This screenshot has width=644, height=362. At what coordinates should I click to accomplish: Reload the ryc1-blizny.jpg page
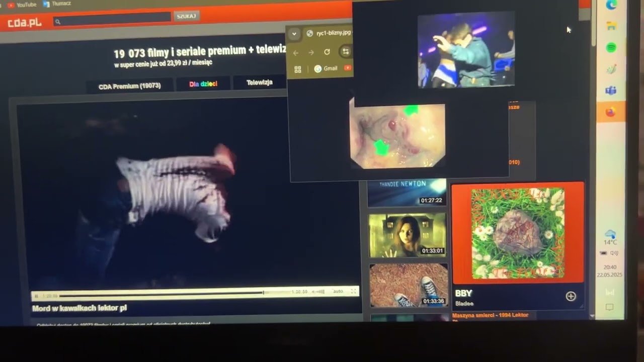[327, 52]
